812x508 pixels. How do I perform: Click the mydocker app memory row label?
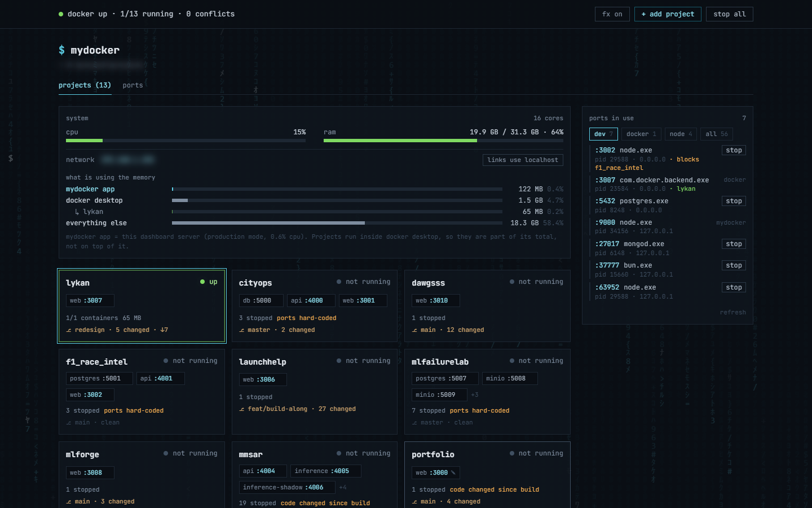90,189
